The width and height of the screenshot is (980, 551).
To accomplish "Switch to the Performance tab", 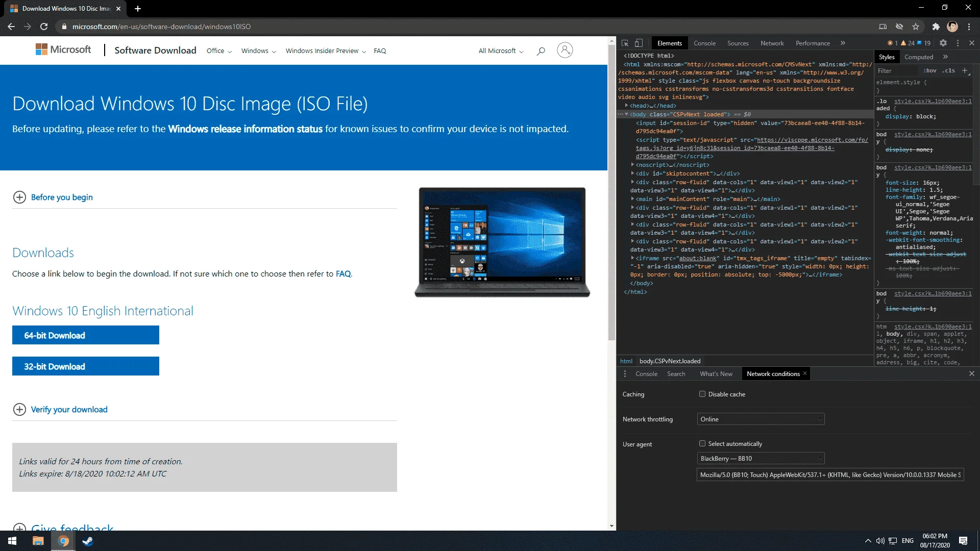I will click(x=813, y=43).
